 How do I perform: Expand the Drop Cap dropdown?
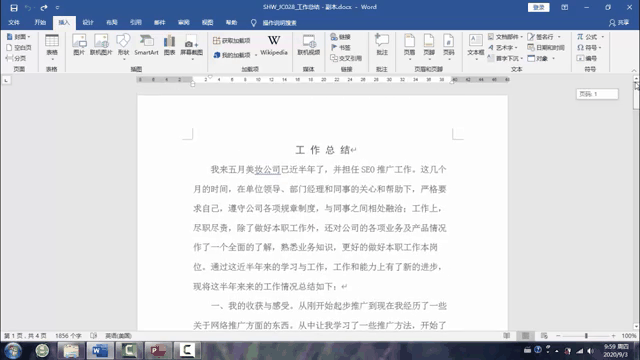522,58
